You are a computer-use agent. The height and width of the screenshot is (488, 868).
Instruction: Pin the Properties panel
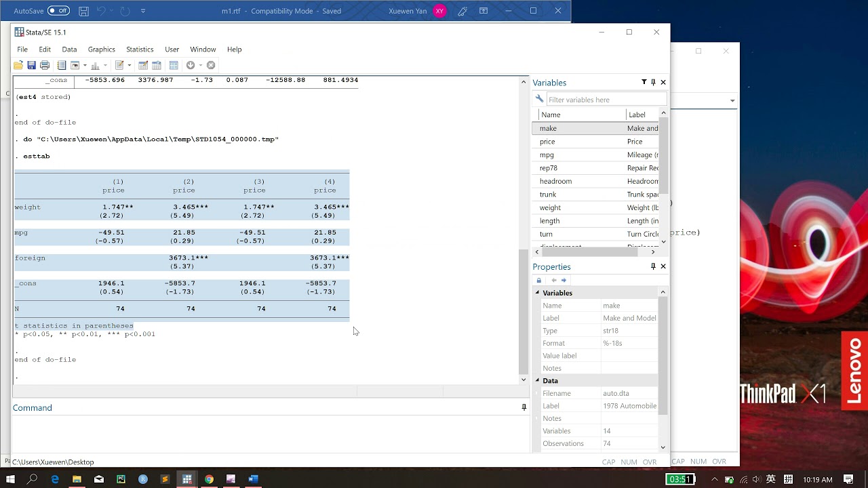653,266
